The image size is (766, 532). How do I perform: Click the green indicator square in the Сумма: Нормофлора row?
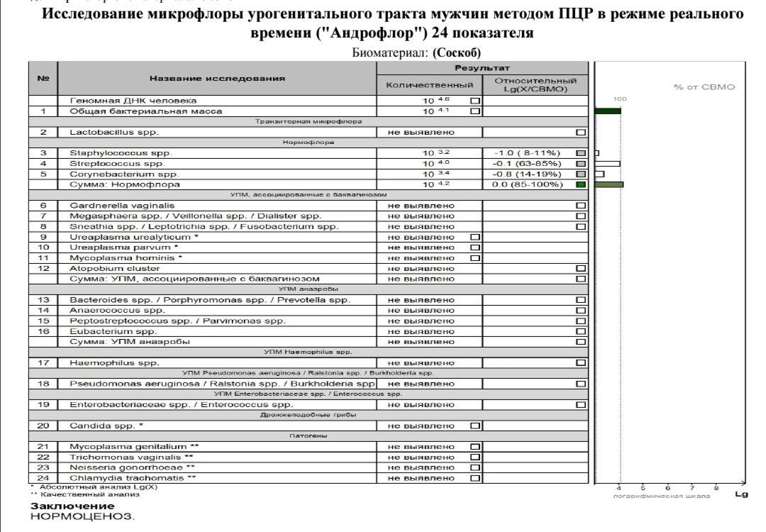581,184
